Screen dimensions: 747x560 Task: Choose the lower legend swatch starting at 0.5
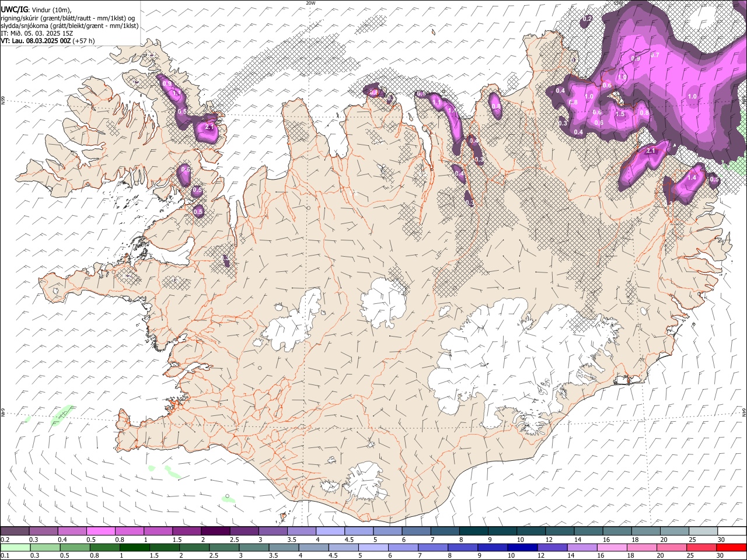click(75, 547)
